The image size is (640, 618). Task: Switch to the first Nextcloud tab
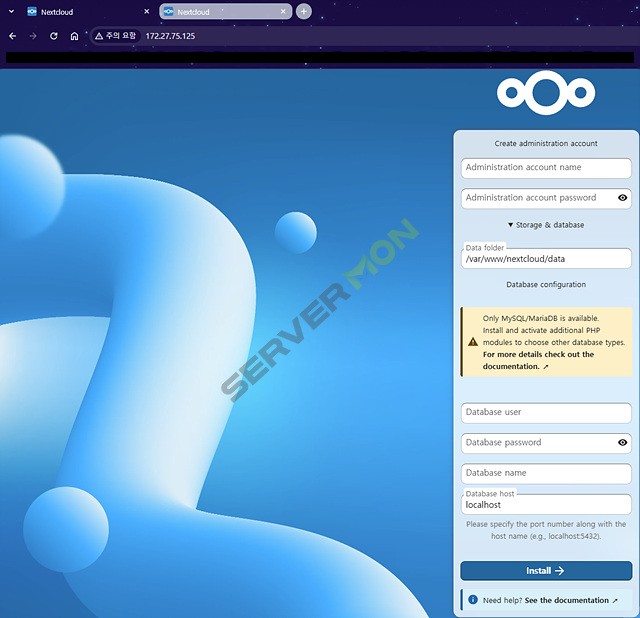(x=88, y=12)
